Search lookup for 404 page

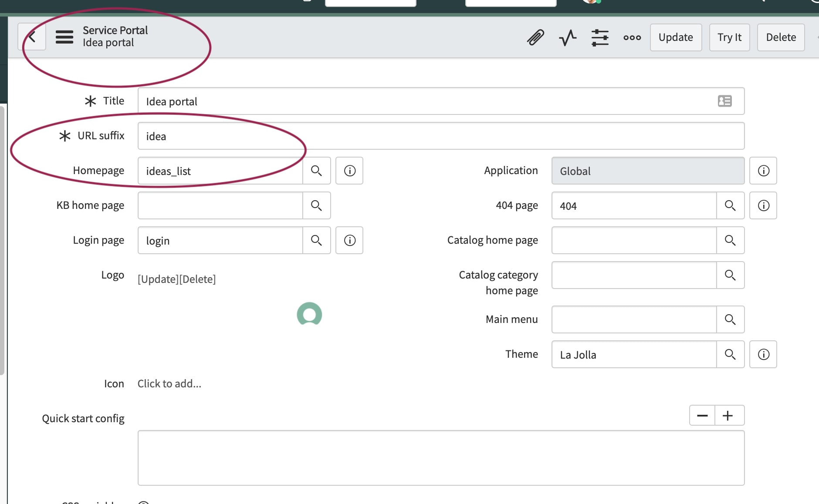[731, 205]
